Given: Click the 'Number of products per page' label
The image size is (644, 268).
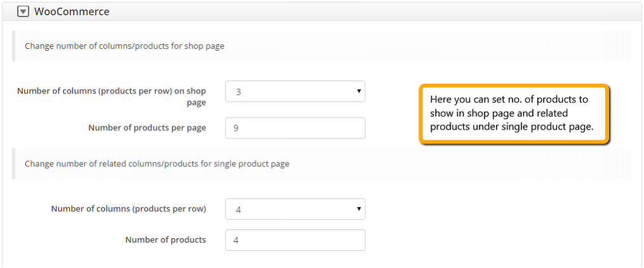Looking at the screenshot, I should click(147, 128).
